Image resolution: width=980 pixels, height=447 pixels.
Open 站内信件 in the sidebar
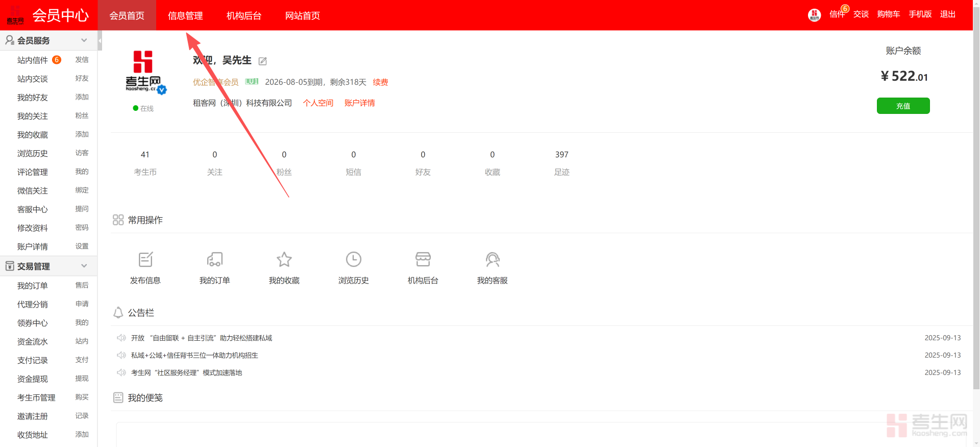point(33,60)
